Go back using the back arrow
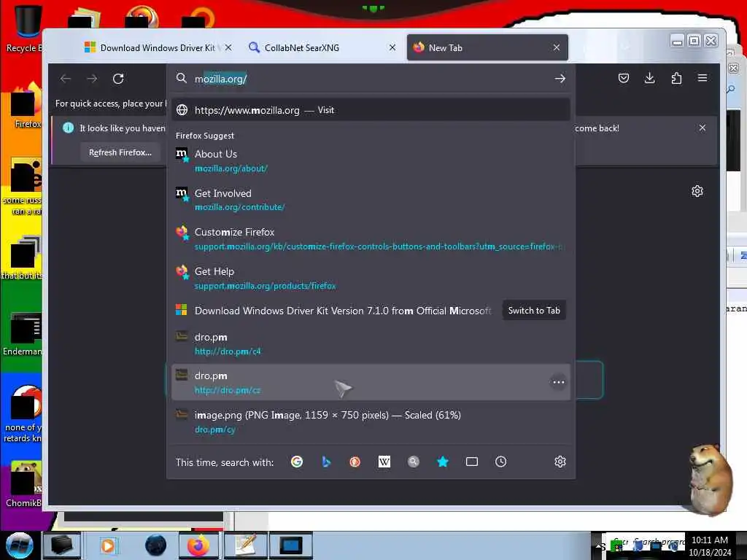 point(66,79)
